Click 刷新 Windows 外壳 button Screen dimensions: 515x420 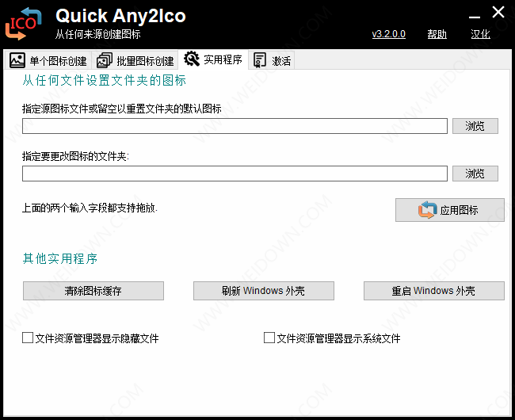263,291
